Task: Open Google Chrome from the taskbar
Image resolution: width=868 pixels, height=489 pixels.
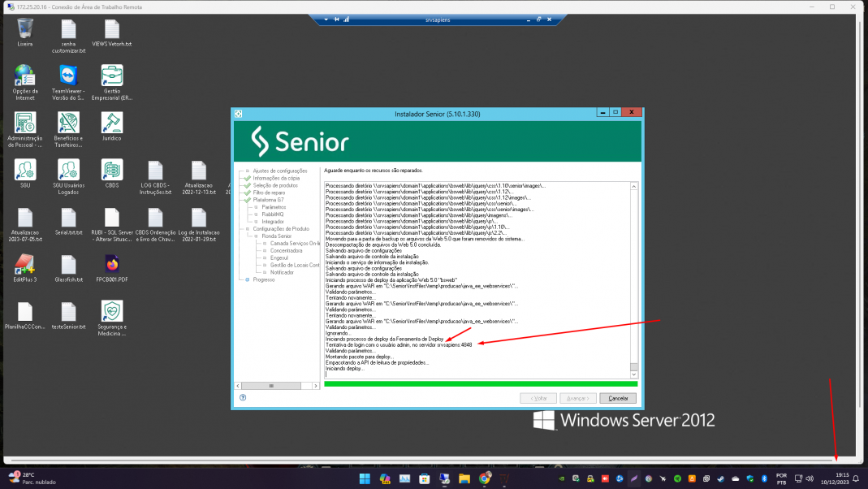Action: coord(485,478)
